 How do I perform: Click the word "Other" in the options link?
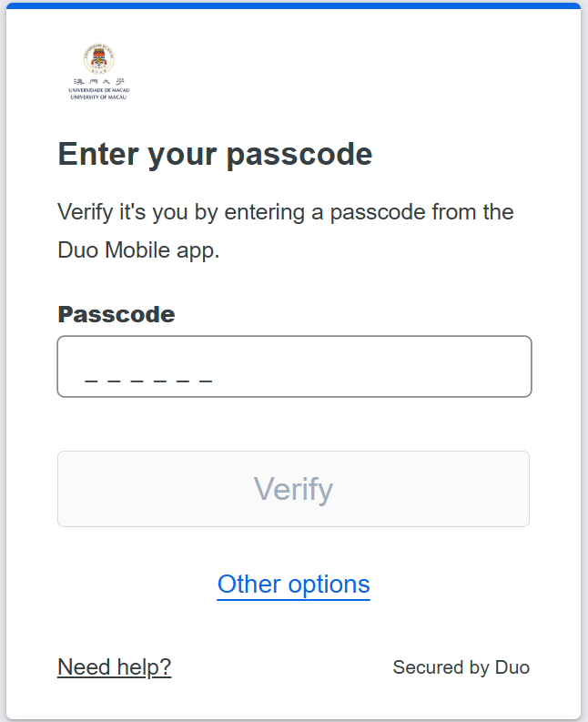(x=248, y=584)
